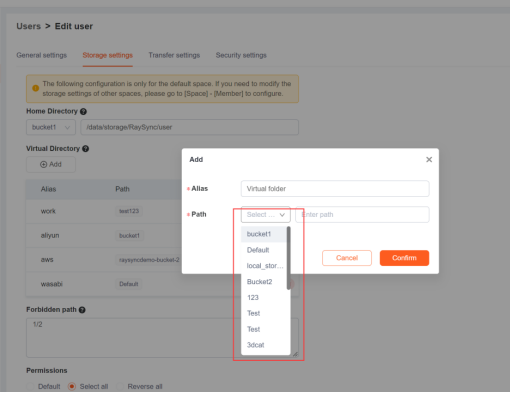The image size is (511, 393).
Task: Close the Add dialog with X
Action: 429,160
